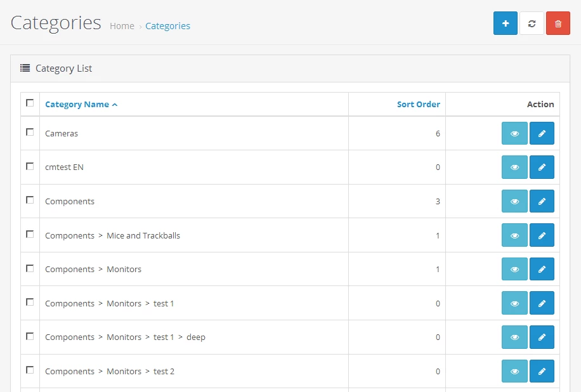Edit Monitors > test 1 row pencil icon
The image size is (581, 392).
[x=542, y=303]
